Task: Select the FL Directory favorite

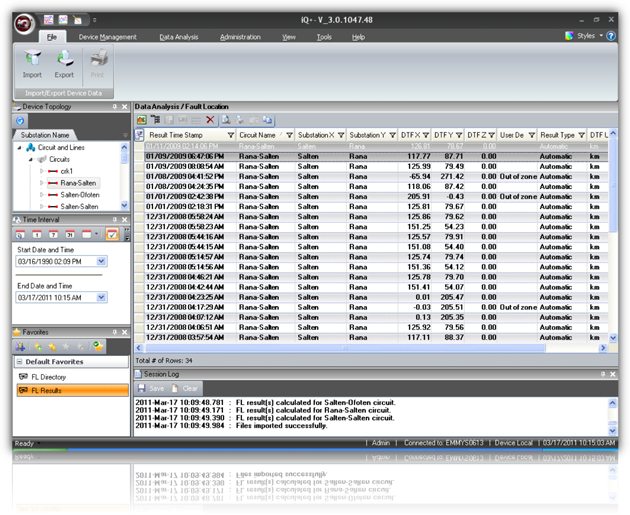Action: point(48,377)
